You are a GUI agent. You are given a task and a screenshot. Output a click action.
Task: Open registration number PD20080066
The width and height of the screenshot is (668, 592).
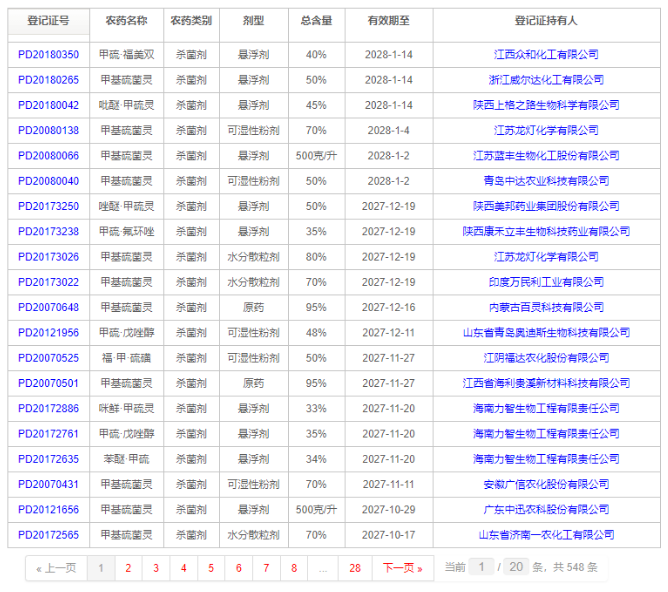point(48,156)
